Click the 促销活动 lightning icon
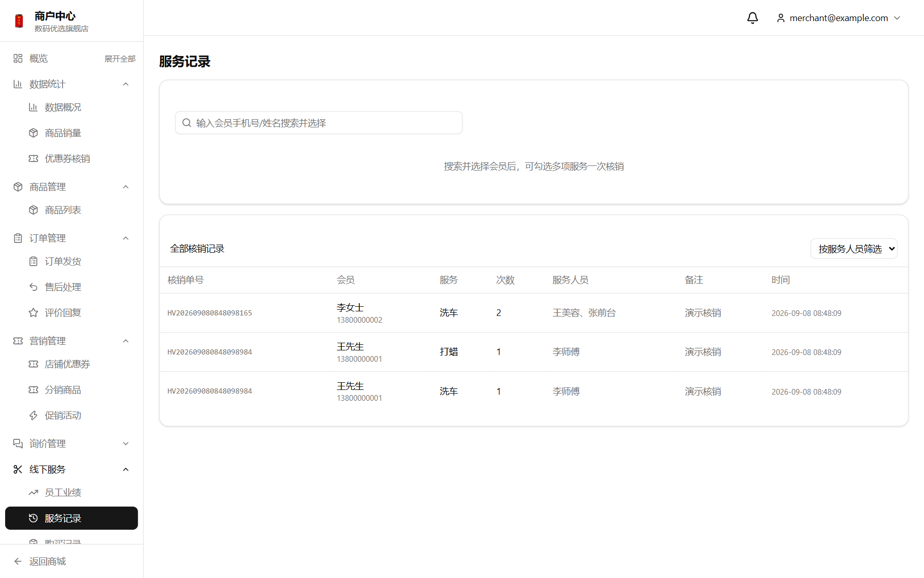This screenshot has width=924, height=578. coord(33,416)
